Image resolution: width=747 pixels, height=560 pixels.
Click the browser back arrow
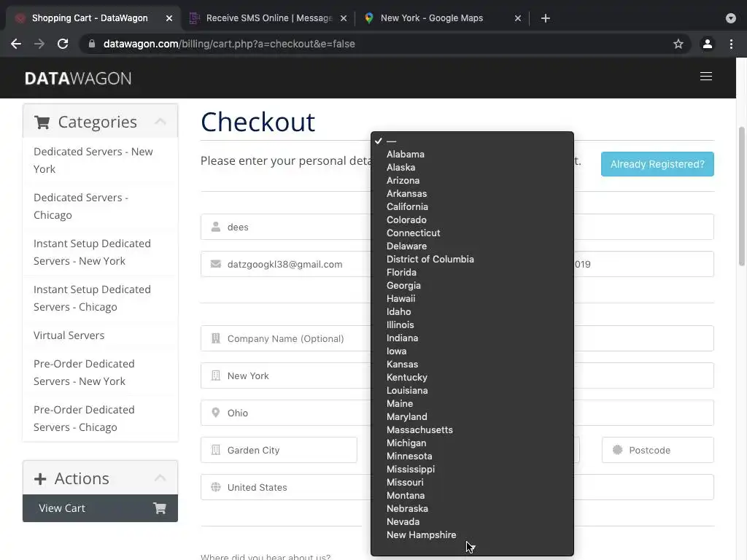point(16,44)
